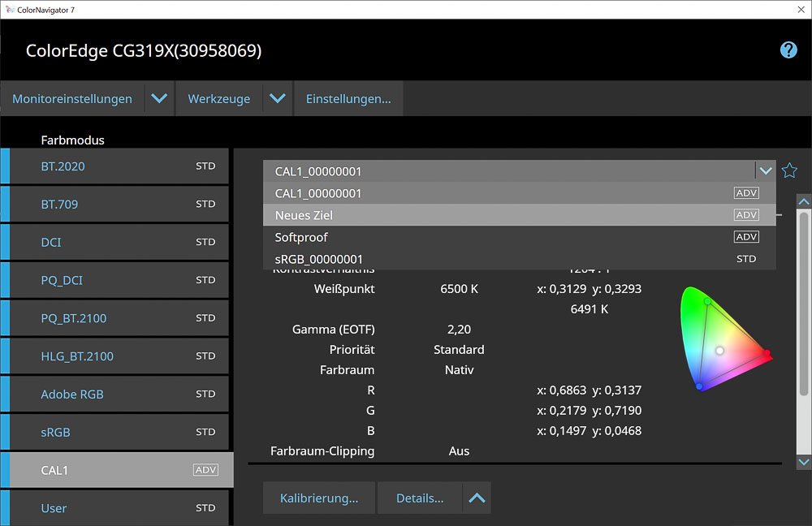
Task: Mark target as favorite with star icon
Action: [x=789, y=170]
